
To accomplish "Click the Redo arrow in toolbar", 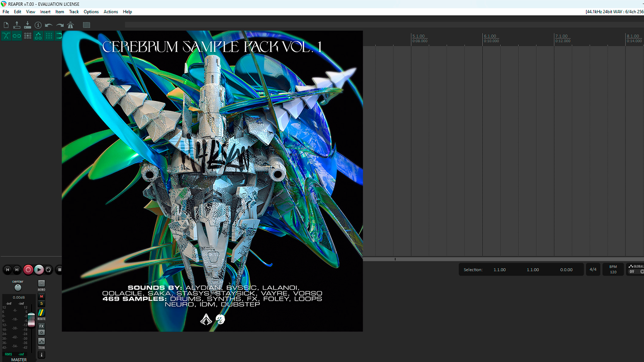I will [60, 25].
